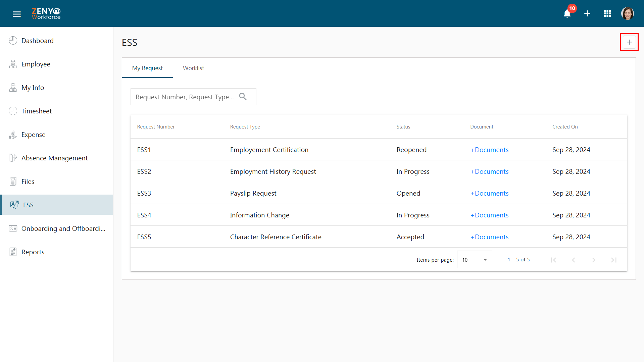This screenshot has height=362, width=644.
Task: Click the ESS sidebar icon
Action: click(14, 205)
